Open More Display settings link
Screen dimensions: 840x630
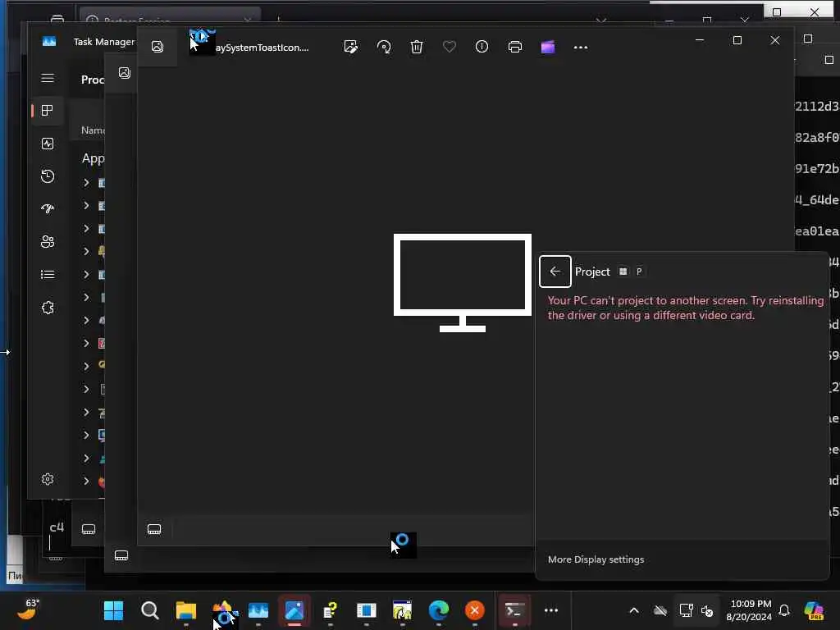click(596, 559)
